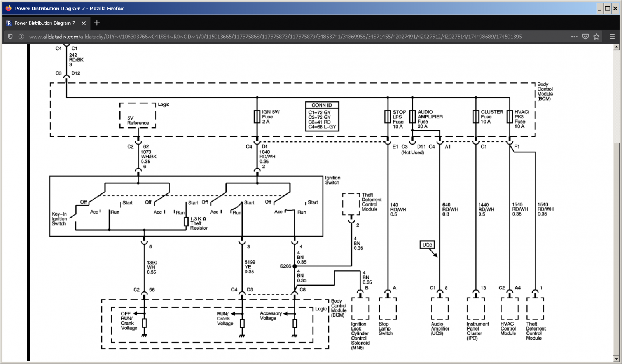
Task: Click the HVAC/PK3 Fuse 10 A label
Action: pos(522,119)
